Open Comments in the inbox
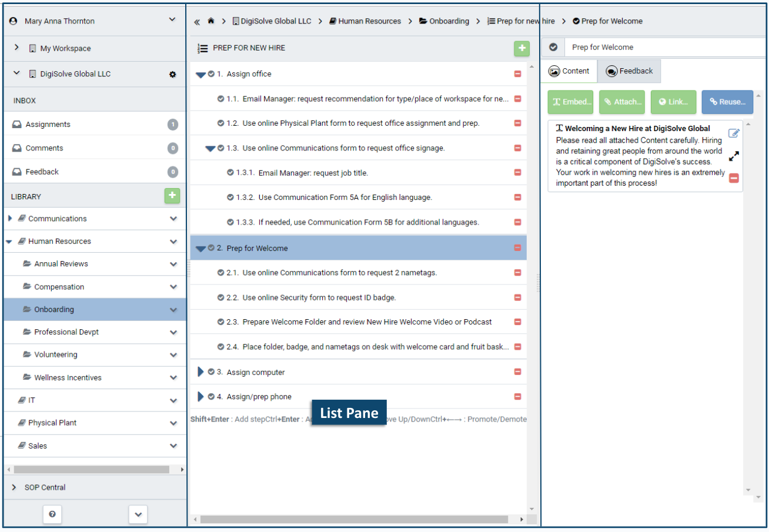The height and width of the screenshot is (532, 769). tap(95, 148)
